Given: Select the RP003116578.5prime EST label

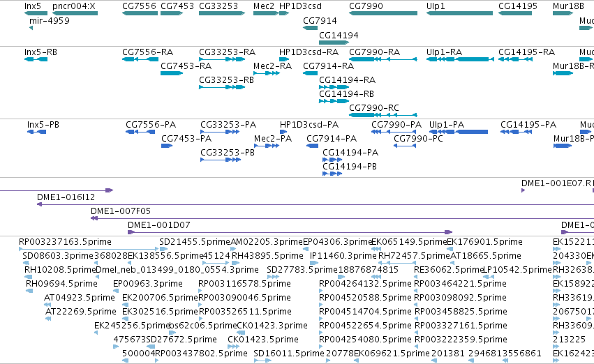Looking at the screenshot, I should 245,284.
